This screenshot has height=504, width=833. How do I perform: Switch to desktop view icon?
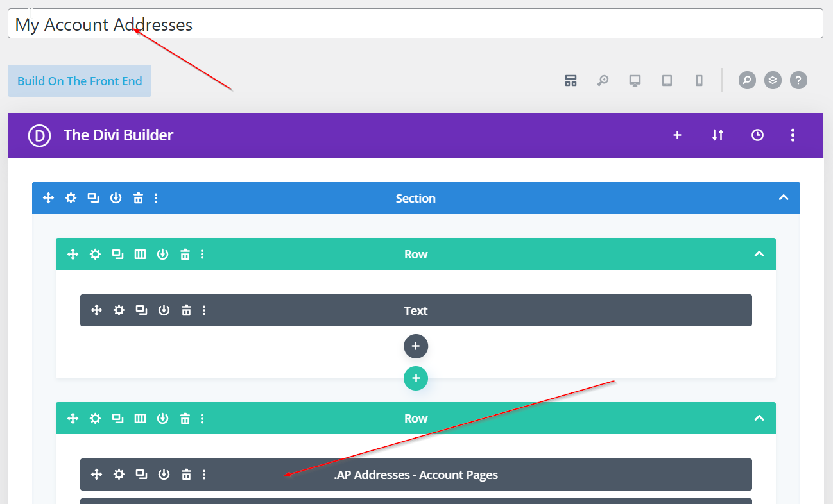tap(635, 80)
